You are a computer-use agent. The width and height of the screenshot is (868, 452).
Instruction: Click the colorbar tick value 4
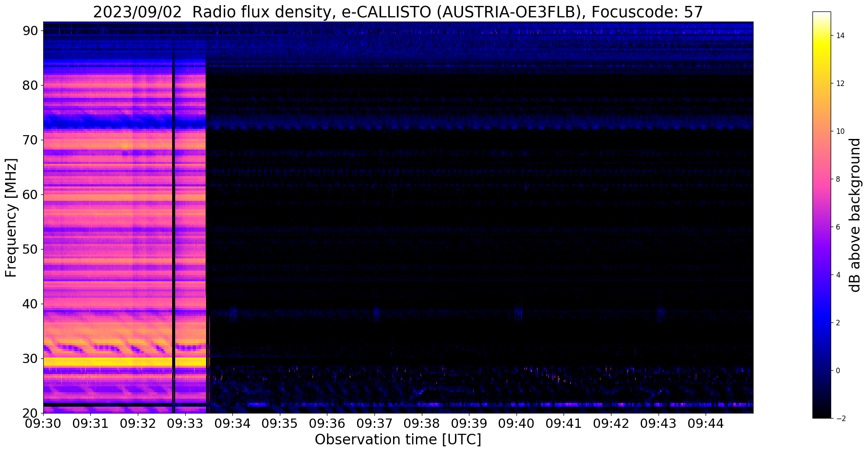click(837, 275)
